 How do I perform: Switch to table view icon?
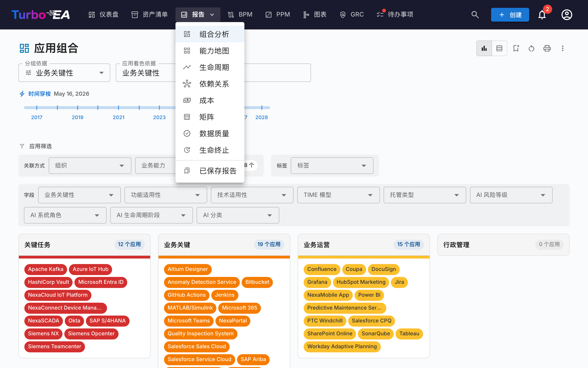pyautogui.click(x=499, y=48)
